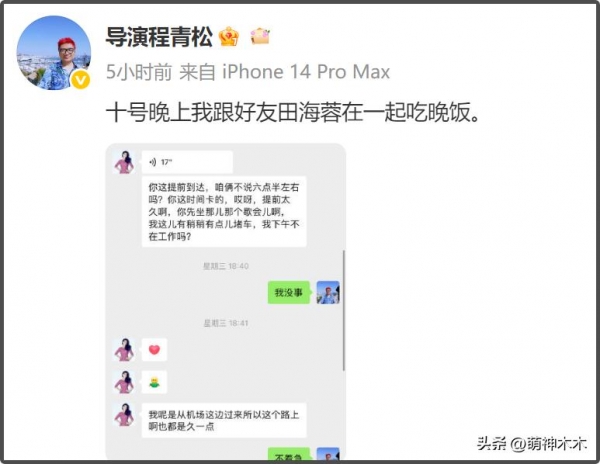Viewport: 600px width, 464px height.
Task: Play the 17-second voice message
Action: 187,162
